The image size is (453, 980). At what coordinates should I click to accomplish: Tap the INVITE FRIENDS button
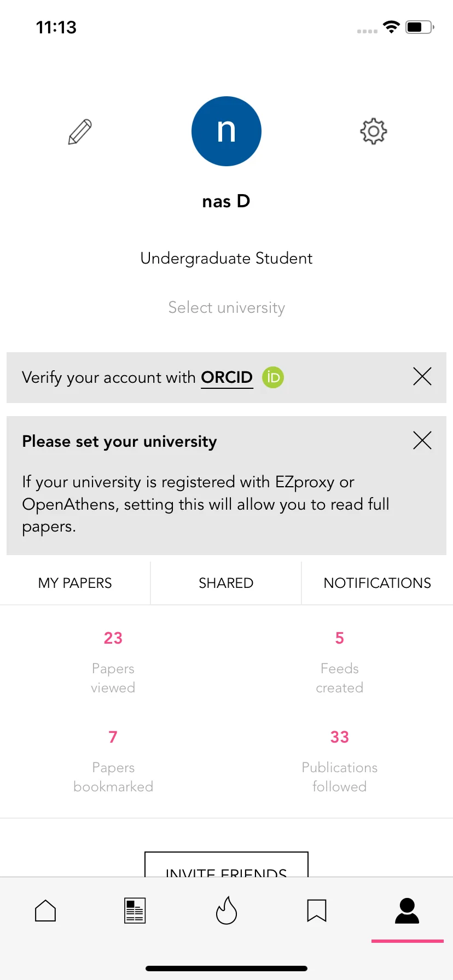tap(226, 865)
